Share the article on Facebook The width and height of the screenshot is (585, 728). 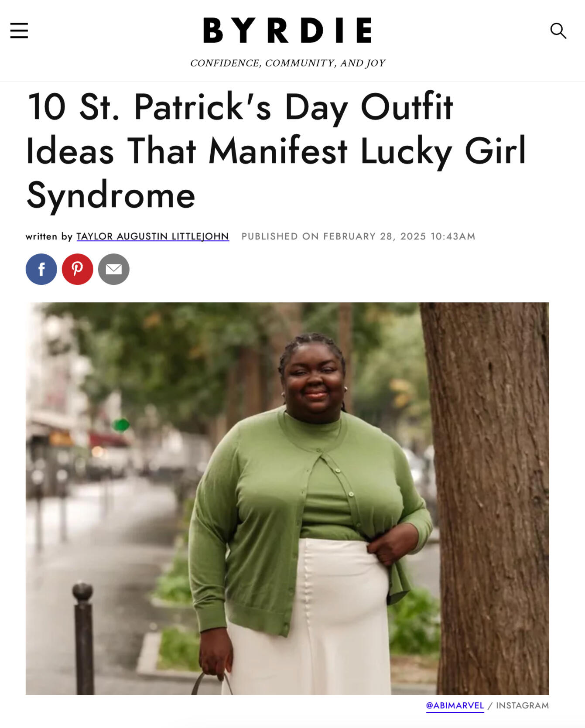coord(41,269)
